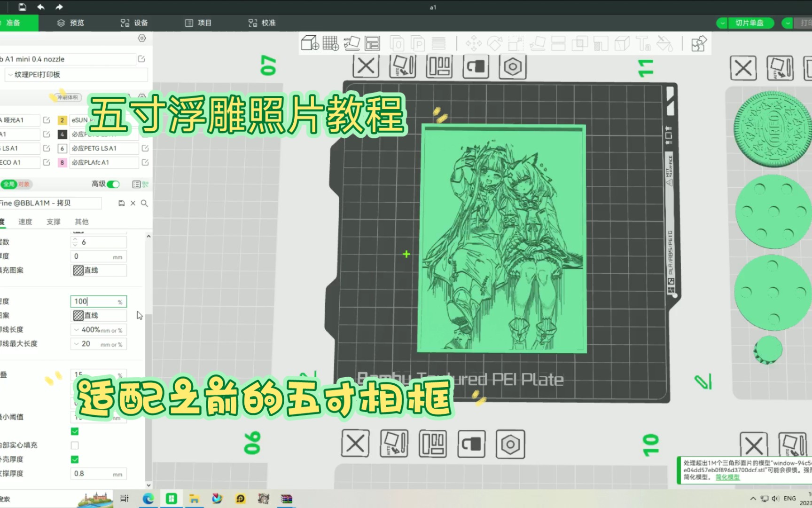Screen dimensions: 812x508
Task: Select the Text shape tool
Action: 643,43
